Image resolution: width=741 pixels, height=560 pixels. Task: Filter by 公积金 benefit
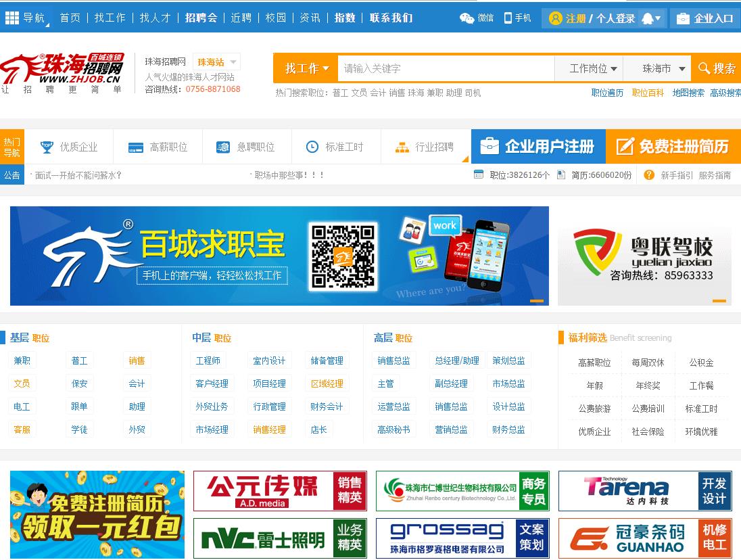(x=701, y=363)
